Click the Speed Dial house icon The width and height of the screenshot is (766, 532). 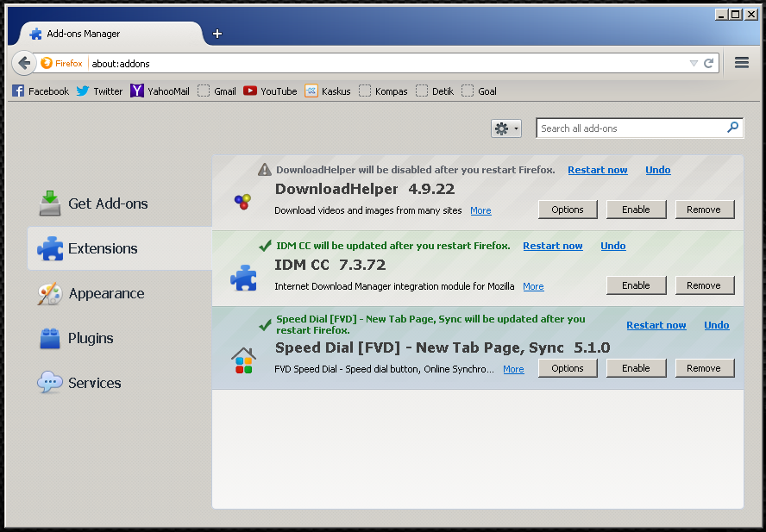[x=243, y=360]
